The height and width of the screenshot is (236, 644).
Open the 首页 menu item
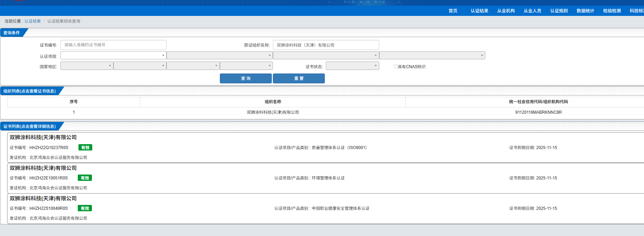click(x=453, y=11)
